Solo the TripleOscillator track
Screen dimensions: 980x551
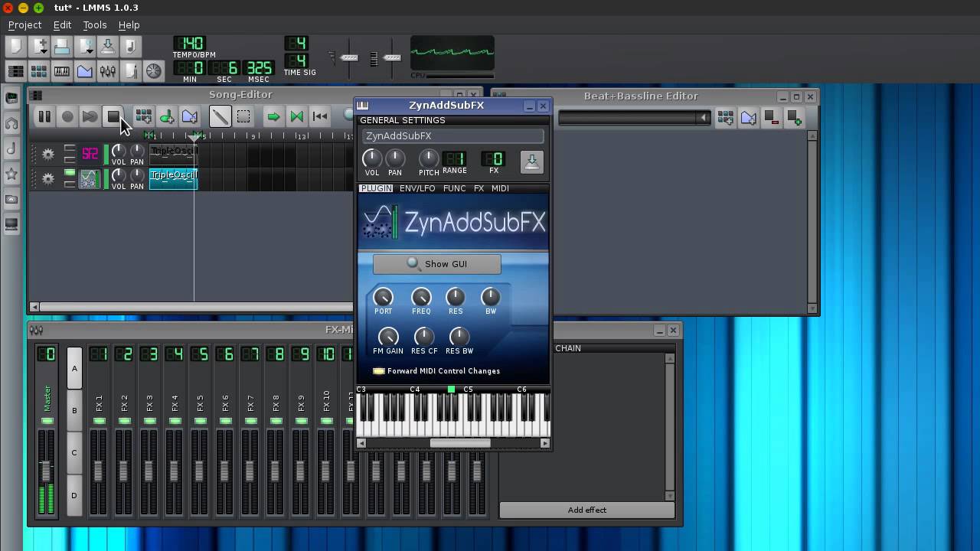coord(70,184)
